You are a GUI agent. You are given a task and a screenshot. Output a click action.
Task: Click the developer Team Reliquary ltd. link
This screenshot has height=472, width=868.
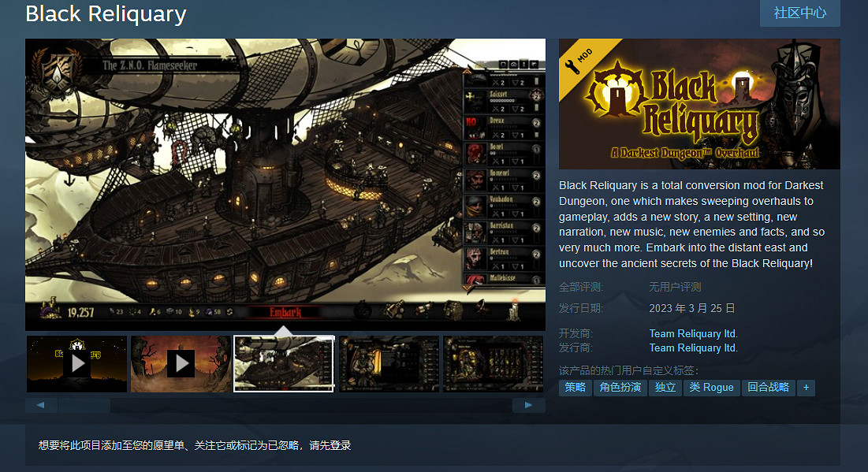point(693,333)
